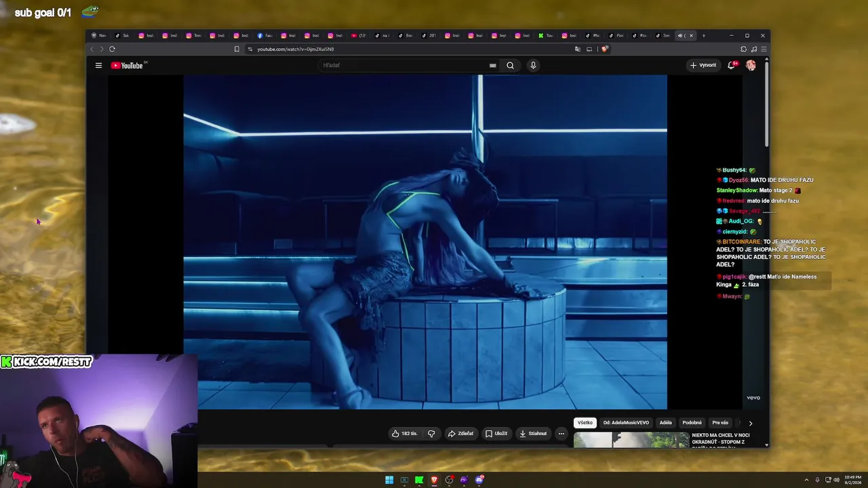The height and width of the screenshot is (488, 868).
Task: Like the video showing 182 tis.
Action: 405,434
